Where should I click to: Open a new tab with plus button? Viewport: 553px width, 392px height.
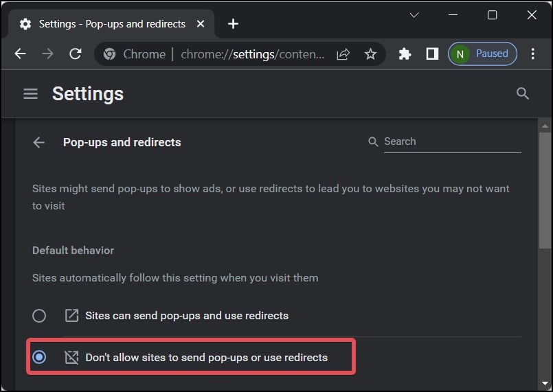233,24
